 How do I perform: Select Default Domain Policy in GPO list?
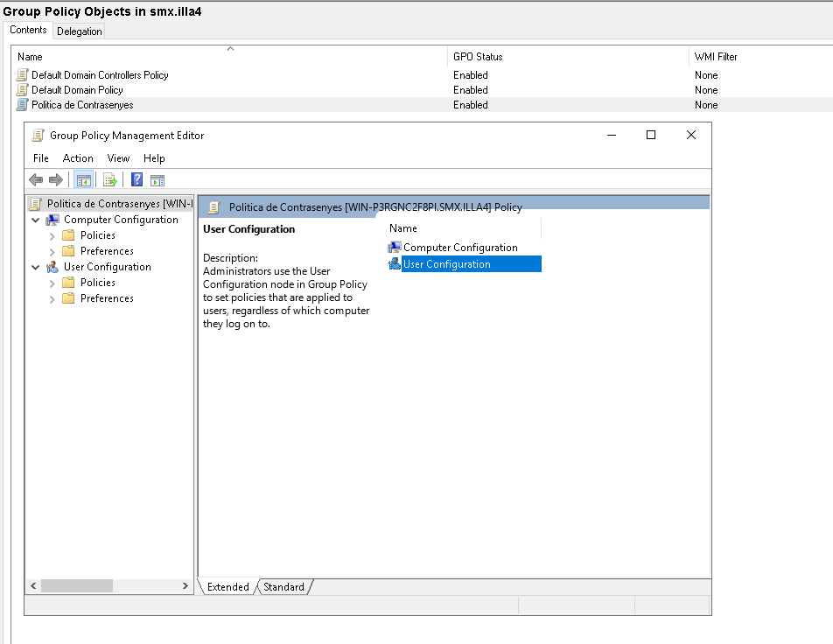pyautogui.click(x=77, y=90)
